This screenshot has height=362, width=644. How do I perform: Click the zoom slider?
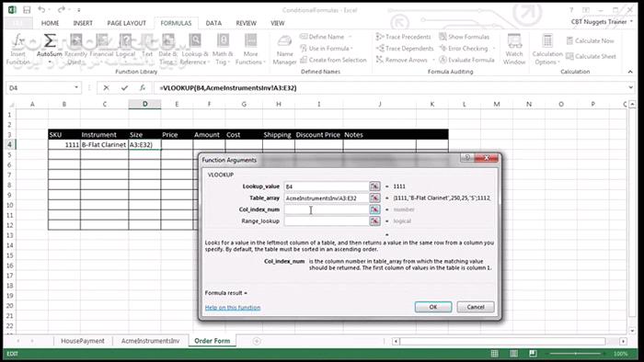click(576, 354)
